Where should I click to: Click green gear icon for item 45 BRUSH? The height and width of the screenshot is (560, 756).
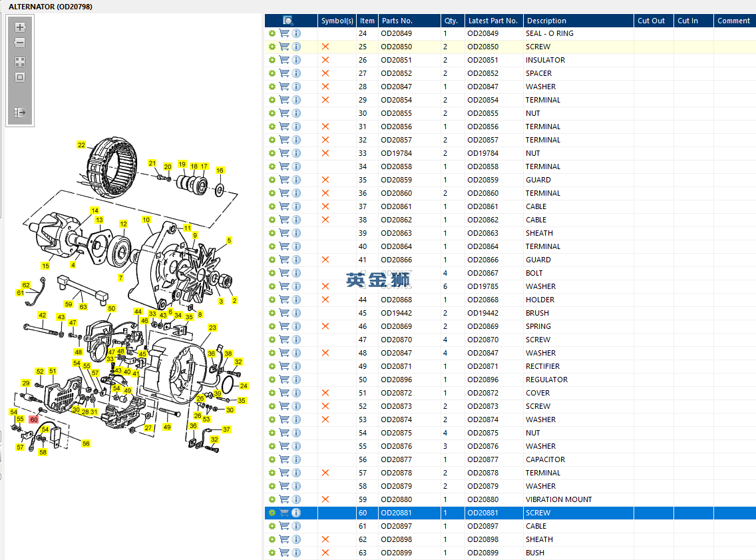pyautogui.click(x=272, y=313)
